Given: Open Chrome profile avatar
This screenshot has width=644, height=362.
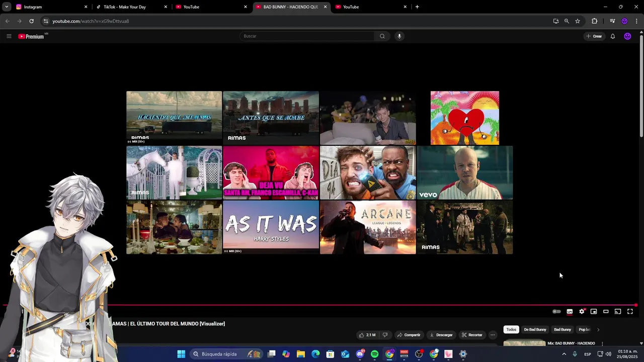Looking at the screenshot, I should pyautogui.click(x=624, y=21).
